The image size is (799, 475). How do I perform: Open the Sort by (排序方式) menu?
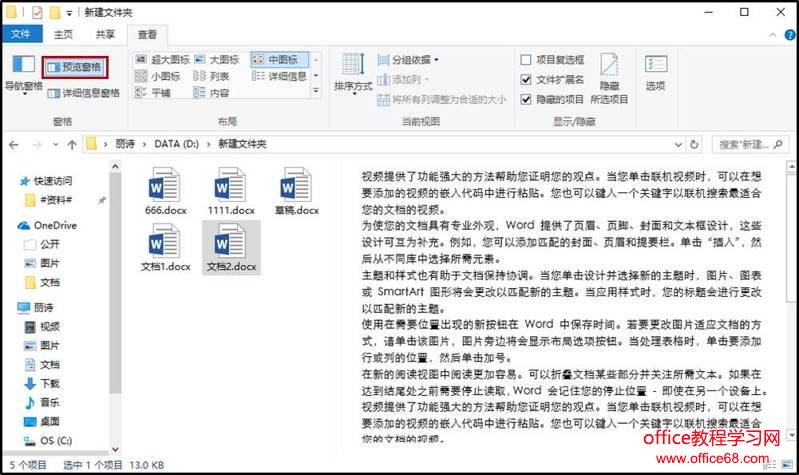click(x=353, y=74)
